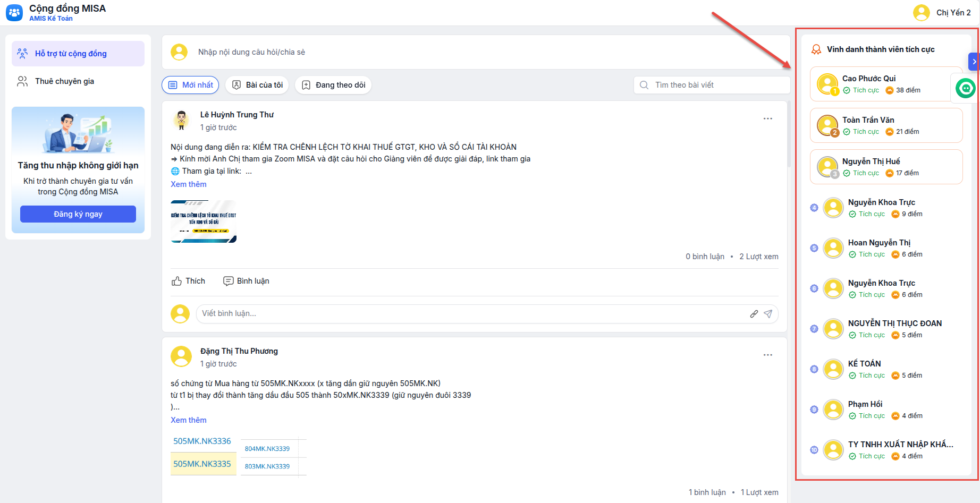980x503 pixels.
Task: Open options menu on Đặng Thị Thu Phương post
Action: pyautogui.click(x=768, y=355)
